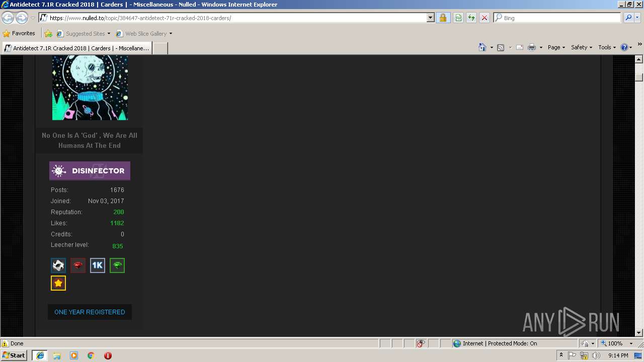Click the volume speaker tray icon
The width and height of the screenshot is (644, 362).
click(x=596, y=355)
